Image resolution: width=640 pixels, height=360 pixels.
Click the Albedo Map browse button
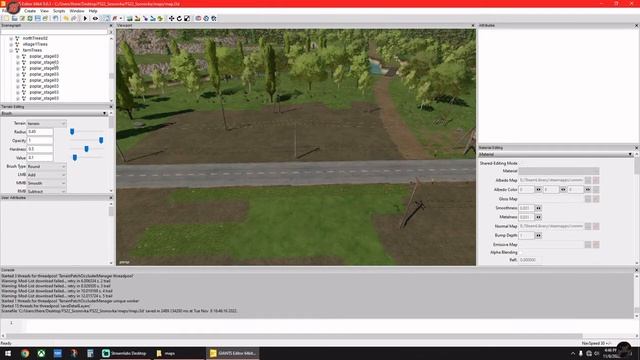click(588, 180)
